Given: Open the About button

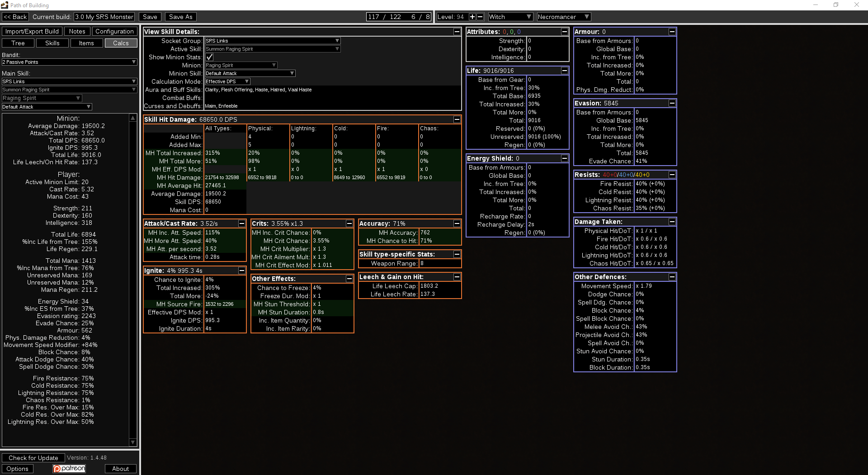Looking at the screenshot, I should point(121,469).
